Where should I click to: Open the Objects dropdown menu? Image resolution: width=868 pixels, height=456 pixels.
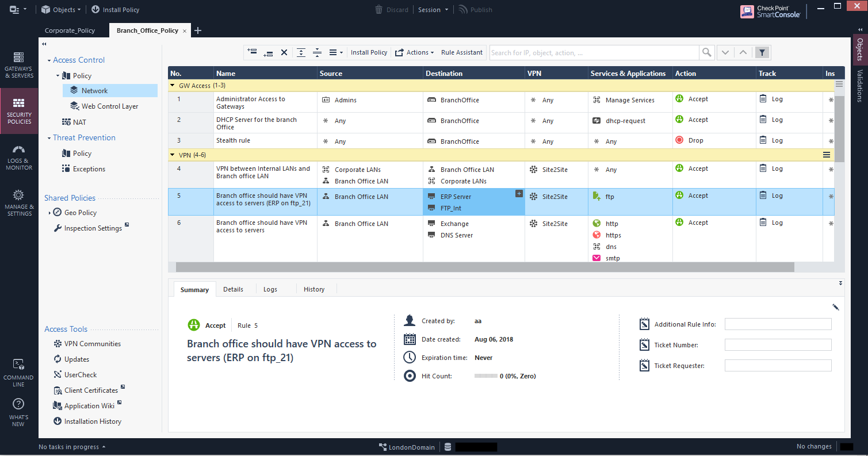click(x=60, y=10)
